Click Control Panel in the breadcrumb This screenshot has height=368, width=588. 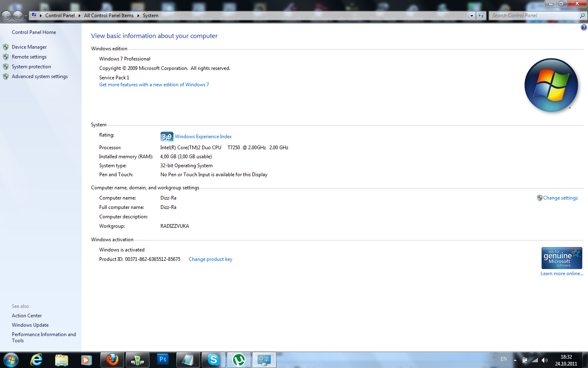point(60,16)
